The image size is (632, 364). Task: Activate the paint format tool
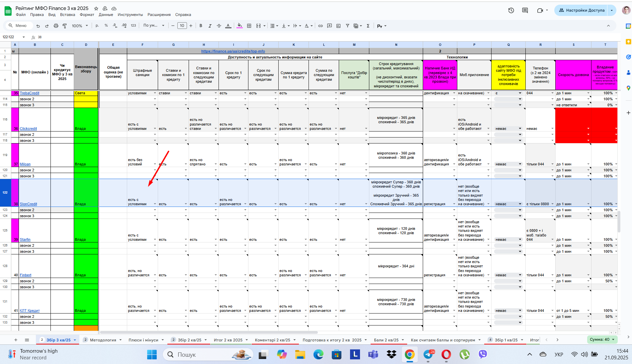coord(65,26)
